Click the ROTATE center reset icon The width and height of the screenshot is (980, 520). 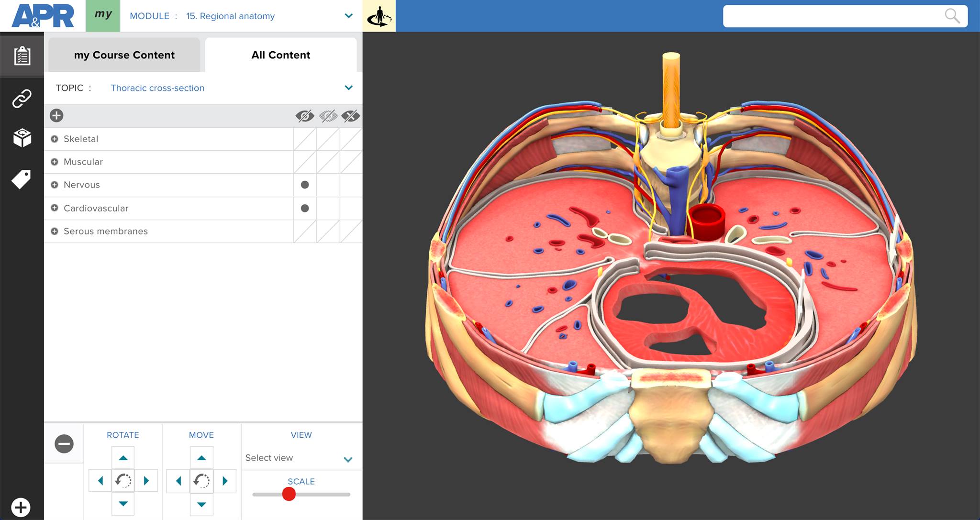click(x=123, y=481)
